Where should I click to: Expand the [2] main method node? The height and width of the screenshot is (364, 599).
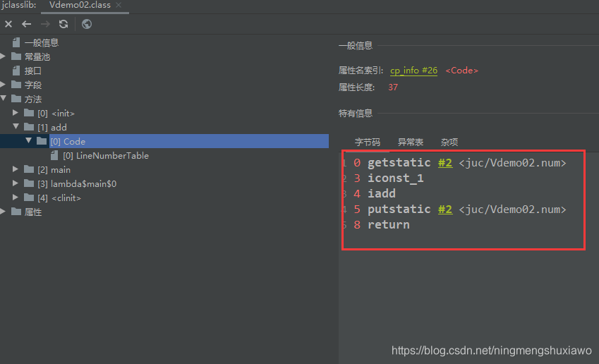click(16, 169)
